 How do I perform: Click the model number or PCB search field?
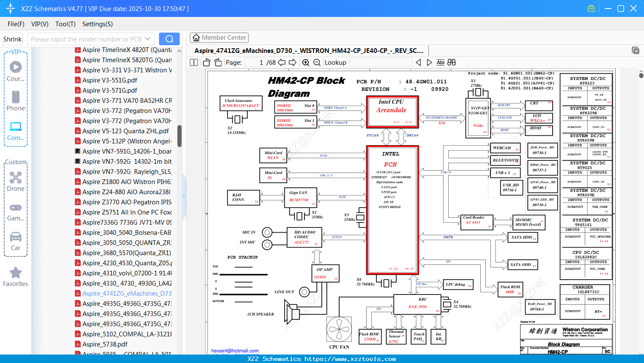tap(86, 39)
